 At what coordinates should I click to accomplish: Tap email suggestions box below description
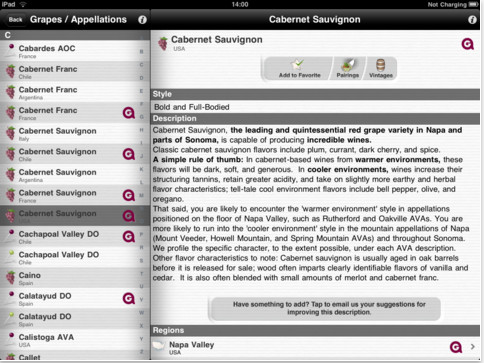click(x=326, y=309)
